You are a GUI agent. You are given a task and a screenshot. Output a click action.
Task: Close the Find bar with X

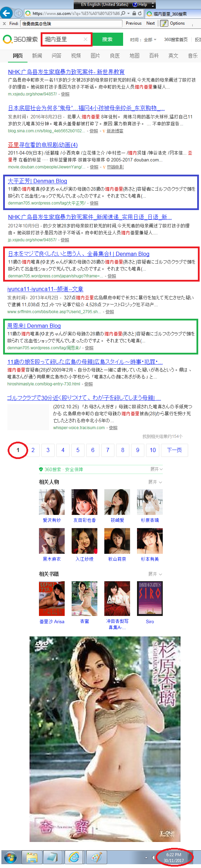(x=4, y=24)
